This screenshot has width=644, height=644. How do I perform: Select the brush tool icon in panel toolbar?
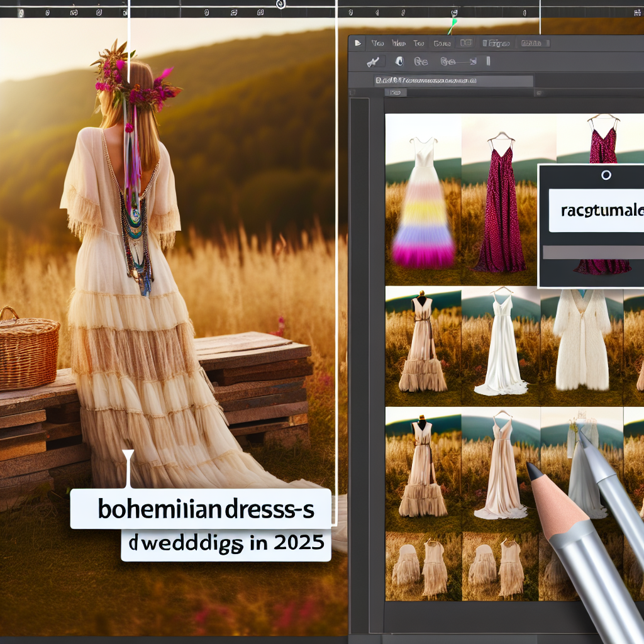point(372,62)
